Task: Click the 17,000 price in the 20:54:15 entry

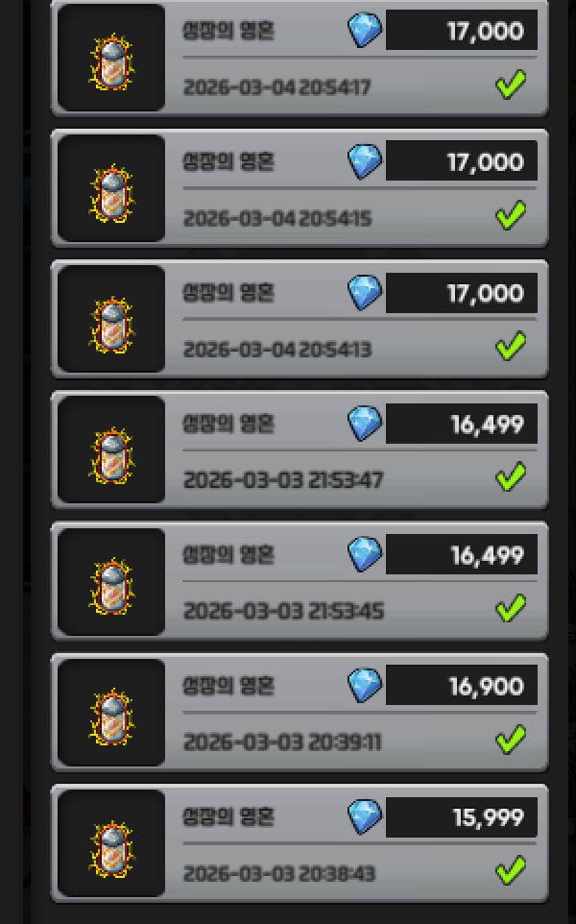Action: (x=486, y=161)
